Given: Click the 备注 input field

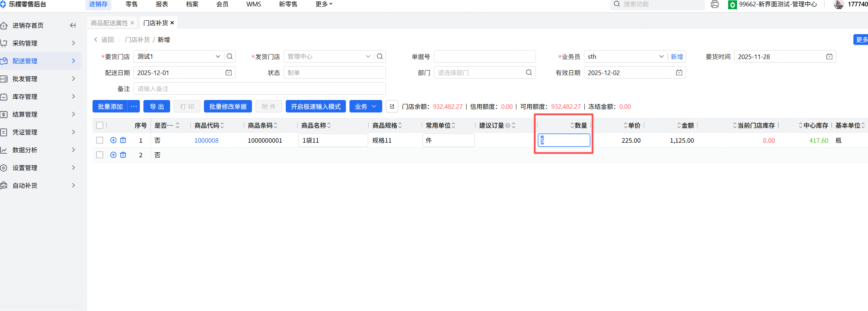Looking at the screenshot, I should [x=259, y=89].
